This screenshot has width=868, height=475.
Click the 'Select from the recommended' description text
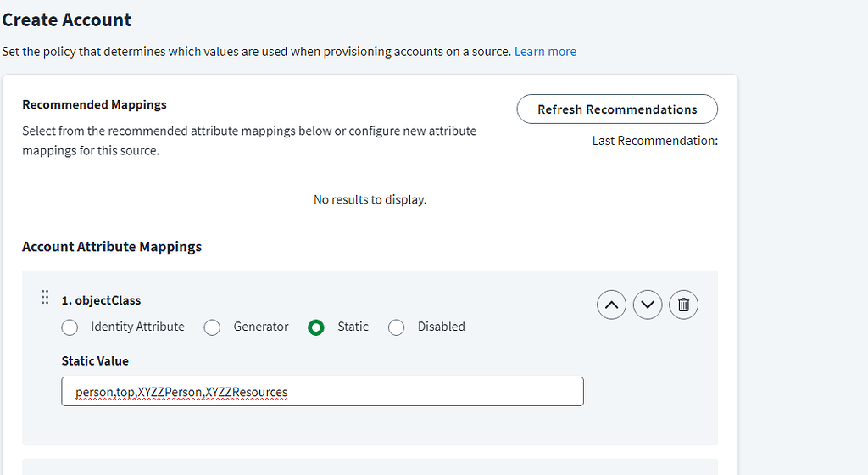point(249,141)
